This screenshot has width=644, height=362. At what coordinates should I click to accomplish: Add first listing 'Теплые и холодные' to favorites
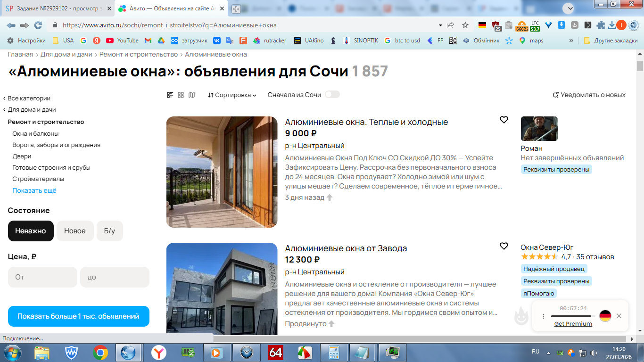504,120
